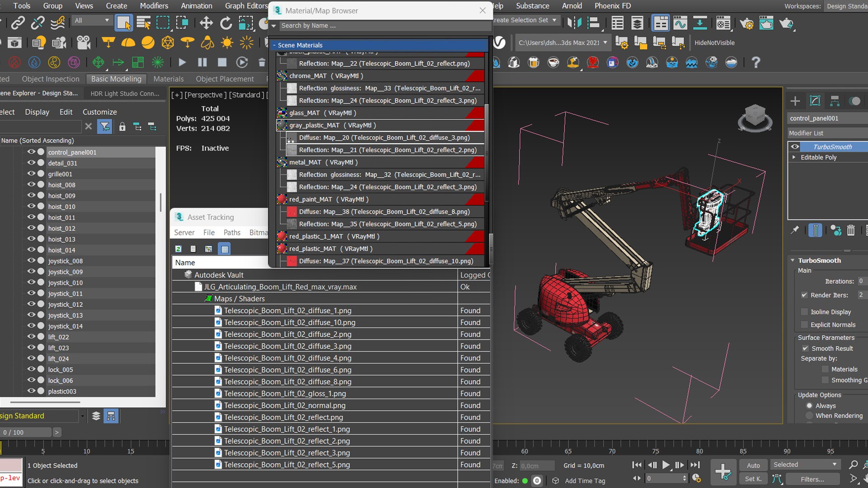
Task: Toggle Render Iters checkbox
Action: [x=804, y=295]
